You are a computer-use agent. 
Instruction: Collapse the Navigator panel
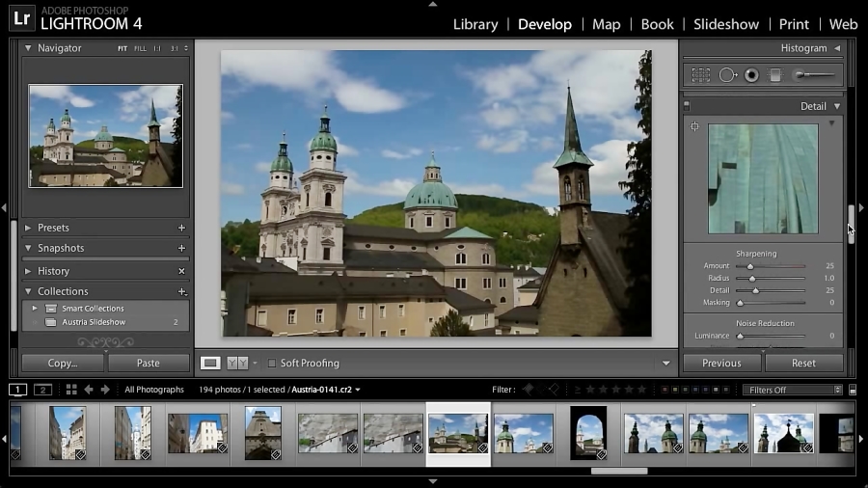tap(28, 48)
